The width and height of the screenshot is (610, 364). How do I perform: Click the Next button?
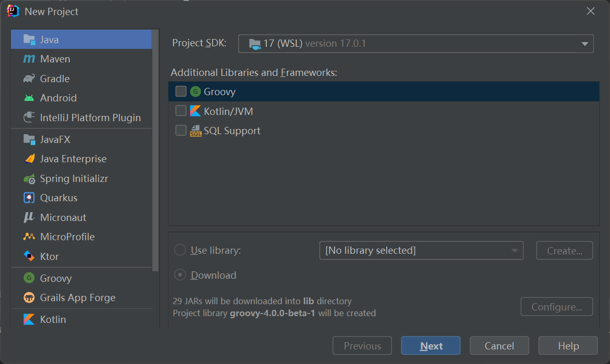[x=431, y=345]
